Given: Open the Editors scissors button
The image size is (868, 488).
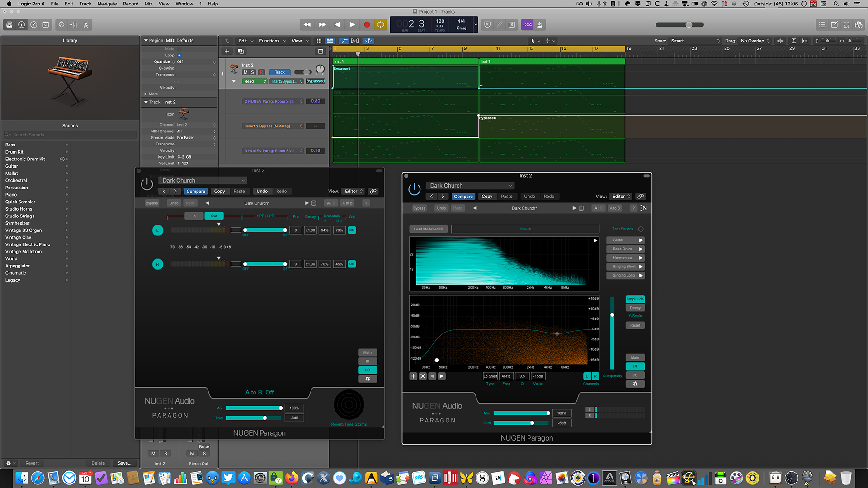Looking at the screenshot, I should coord(86,25).
